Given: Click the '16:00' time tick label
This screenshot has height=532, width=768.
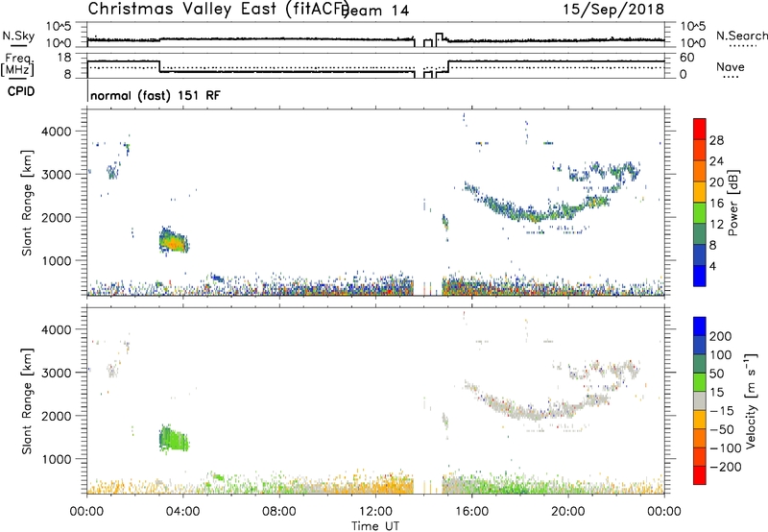Looking at the screenshot, I should click(x=471, y=512).
